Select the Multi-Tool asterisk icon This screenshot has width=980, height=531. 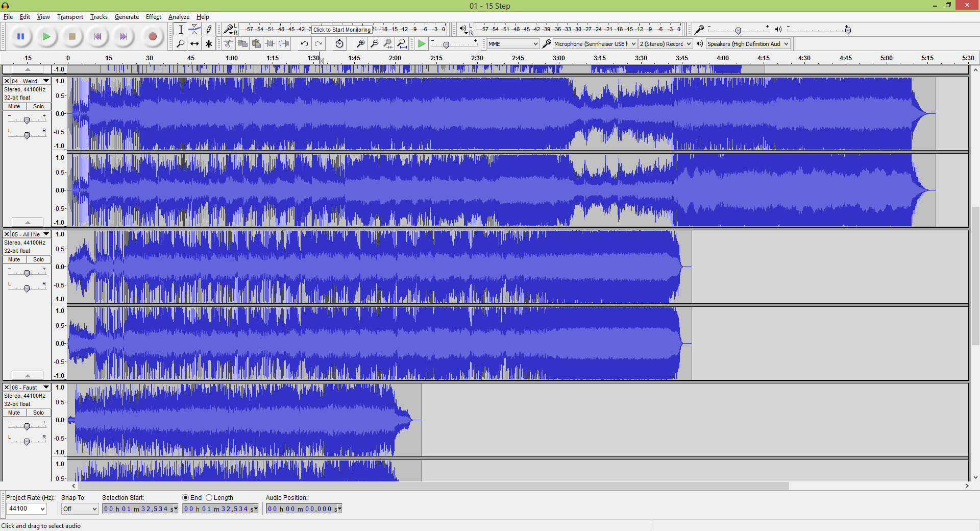(x=209, y=44)
